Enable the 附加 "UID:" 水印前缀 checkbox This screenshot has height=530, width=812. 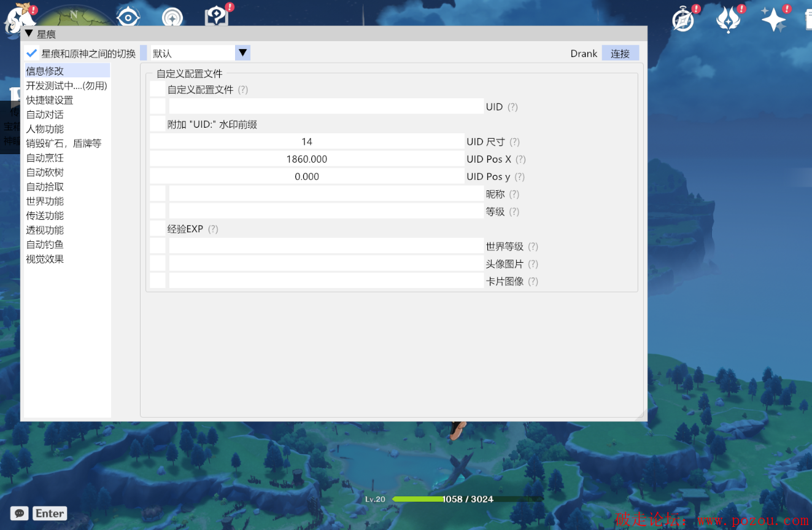pyautogui.click(x=158, y=124)
